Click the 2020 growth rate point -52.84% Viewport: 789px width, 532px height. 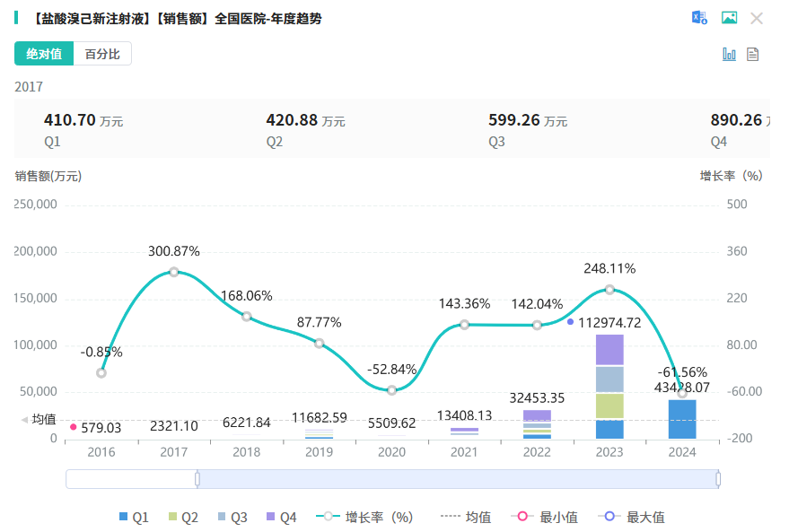tap(391, 390)
